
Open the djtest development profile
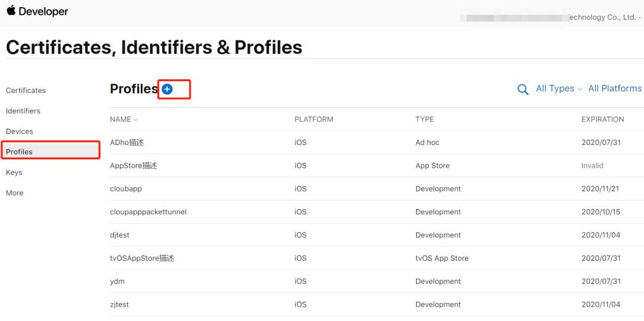coord(120,235)
